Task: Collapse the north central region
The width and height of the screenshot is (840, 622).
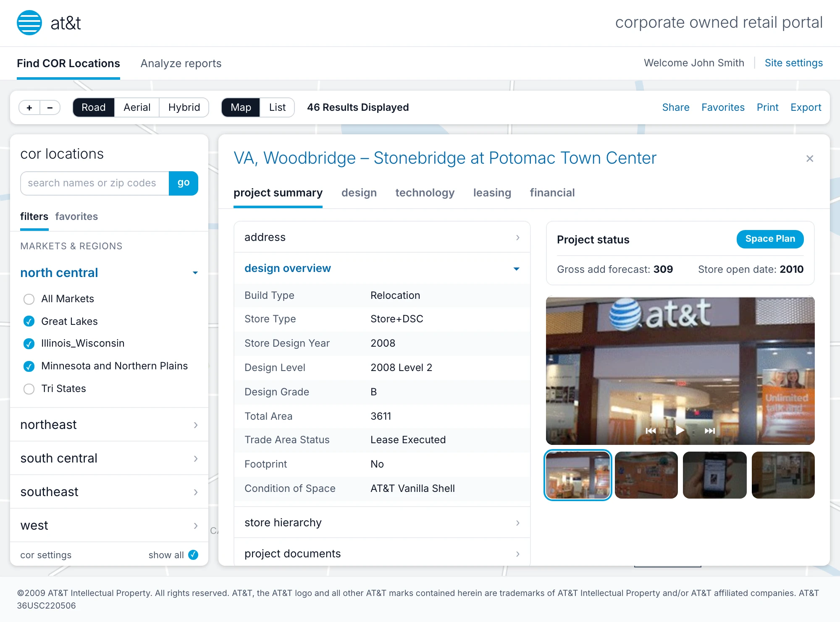Action: (x=109, y=273)
